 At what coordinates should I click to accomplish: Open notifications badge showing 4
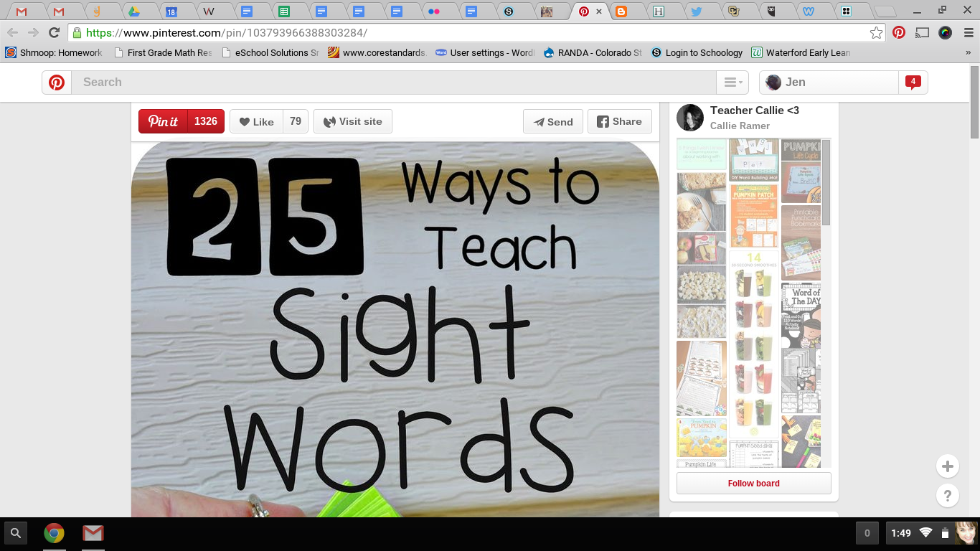(x=913, y=82)
